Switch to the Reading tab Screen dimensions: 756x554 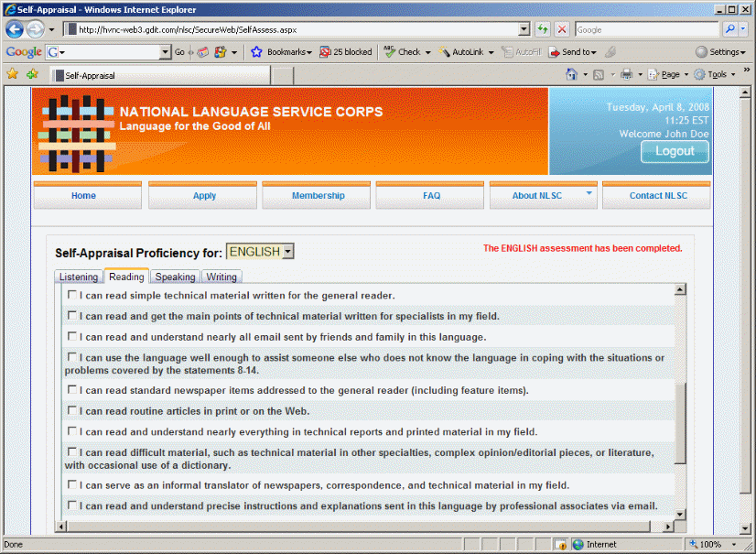126,276
